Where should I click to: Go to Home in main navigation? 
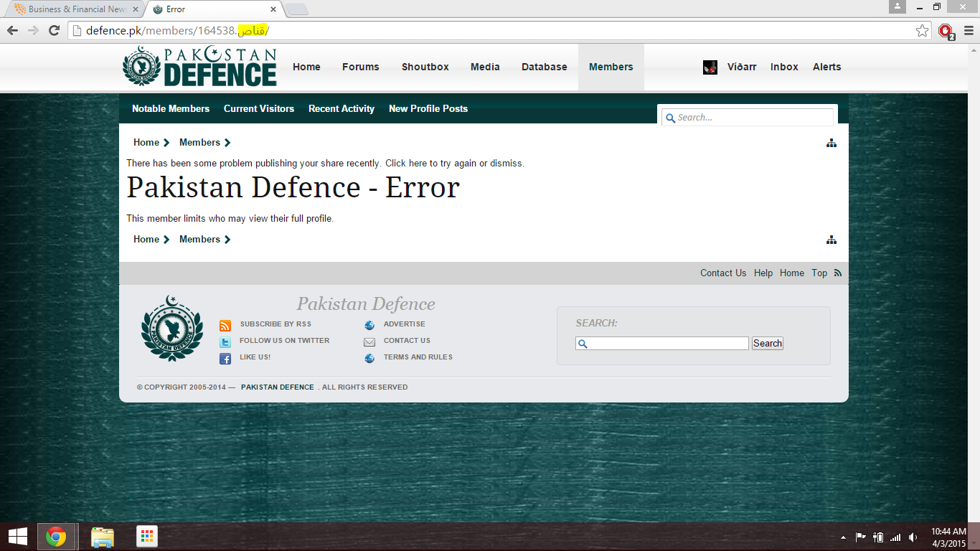coord(306,67)
